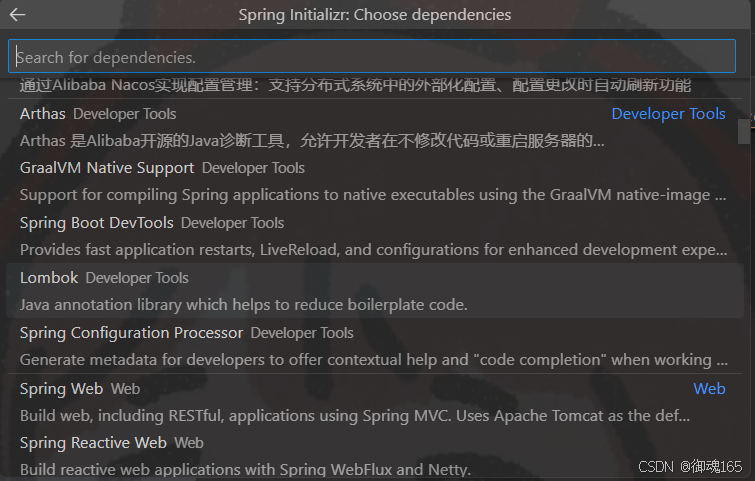755x481 pixels.
Task: Click the 'Build web, including RESTful' description
Action: coord(355,416)
